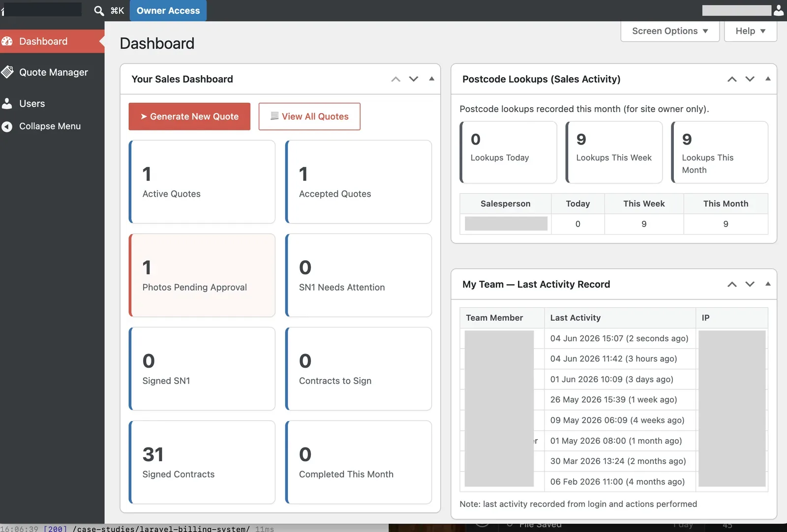
Task: Click the Users person icon in sidebar
Action: point(7,103)
